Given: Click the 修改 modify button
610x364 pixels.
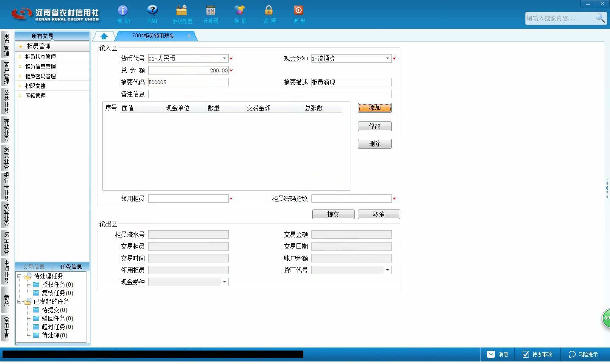Looking at the screenshot, I should click(x=375, y=126).
